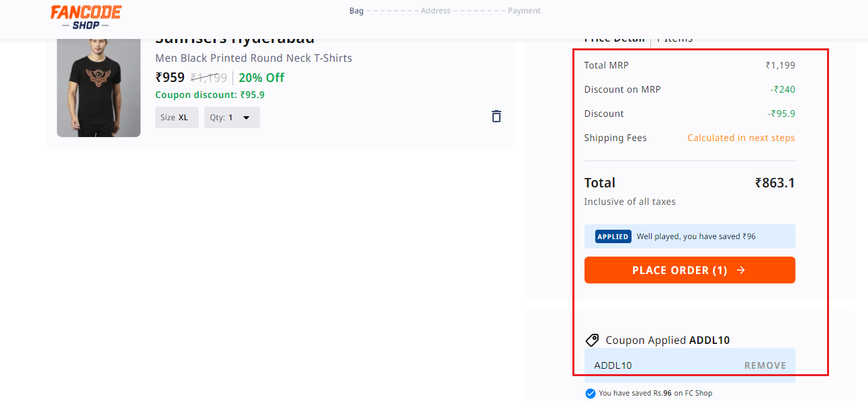868x401 pixels.
Task: Click the blue checkmark savings icon
Action: tap(590, 393)
